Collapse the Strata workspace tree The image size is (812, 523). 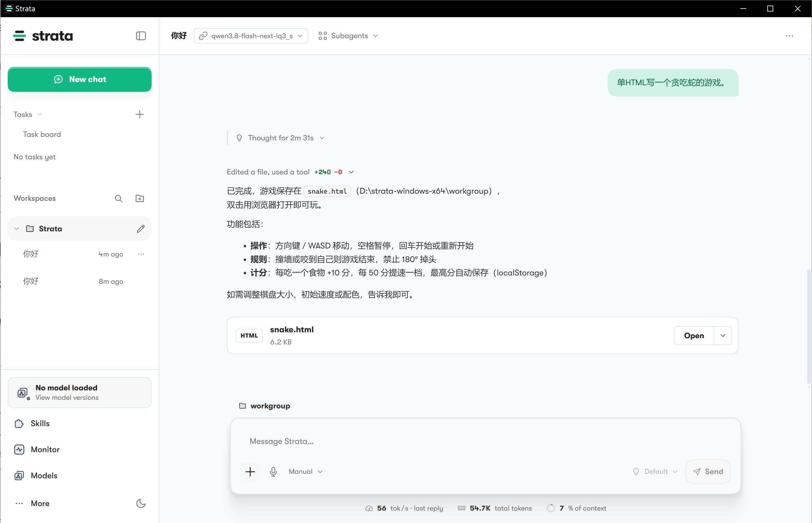pos(16,229)
